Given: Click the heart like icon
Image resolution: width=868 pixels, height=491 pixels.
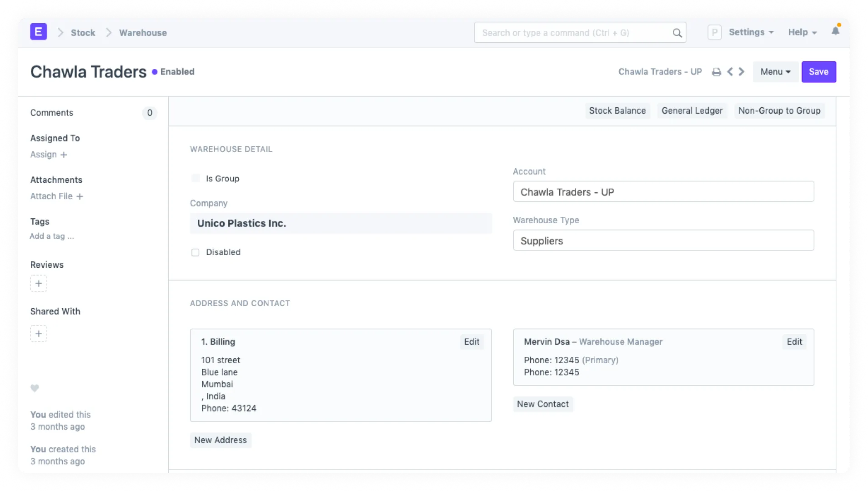Looking at the screenshot, I should [35, 388].
